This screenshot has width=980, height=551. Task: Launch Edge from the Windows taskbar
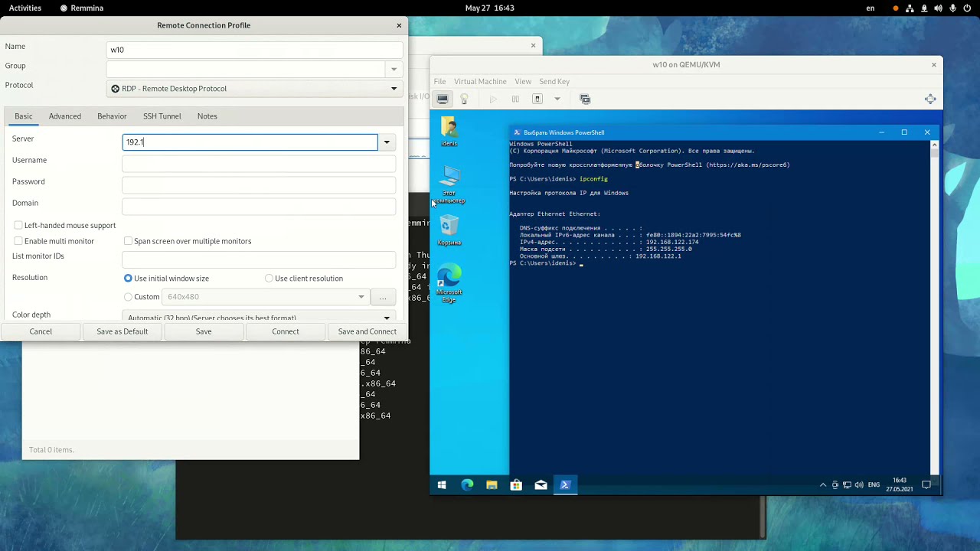[467, 485]
